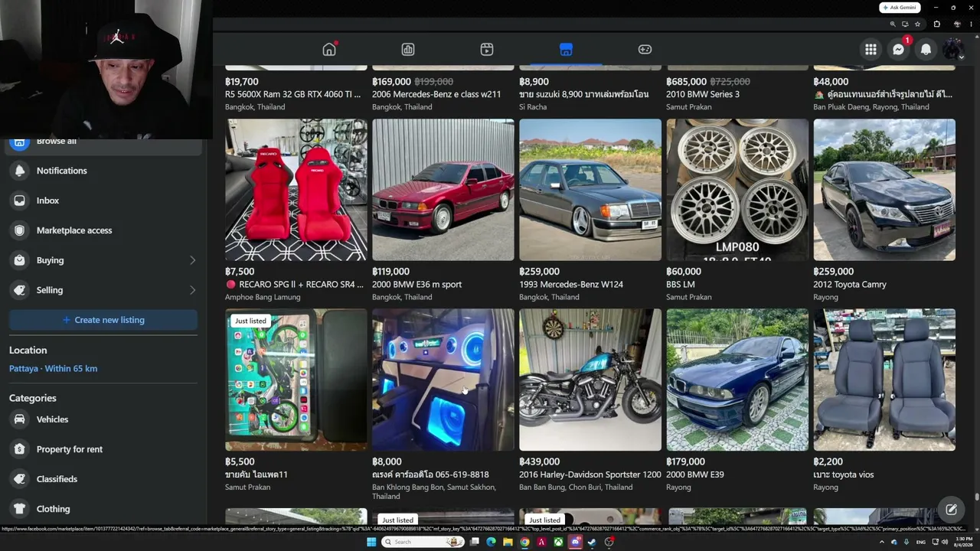Open the Xbox app from the taskbar
The image size is (980, 551).
558,542
